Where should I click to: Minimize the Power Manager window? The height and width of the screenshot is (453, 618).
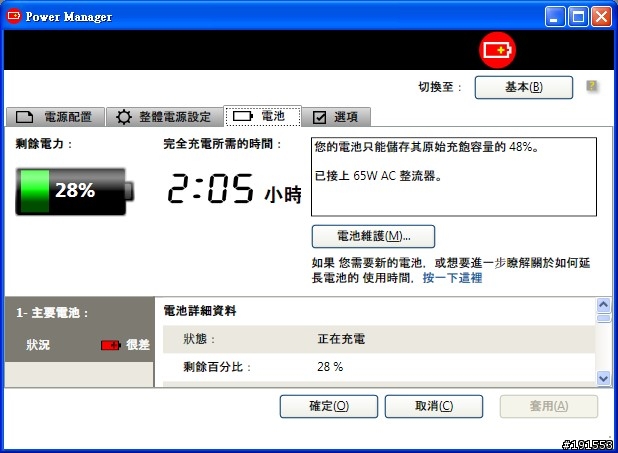click(555, 17)
